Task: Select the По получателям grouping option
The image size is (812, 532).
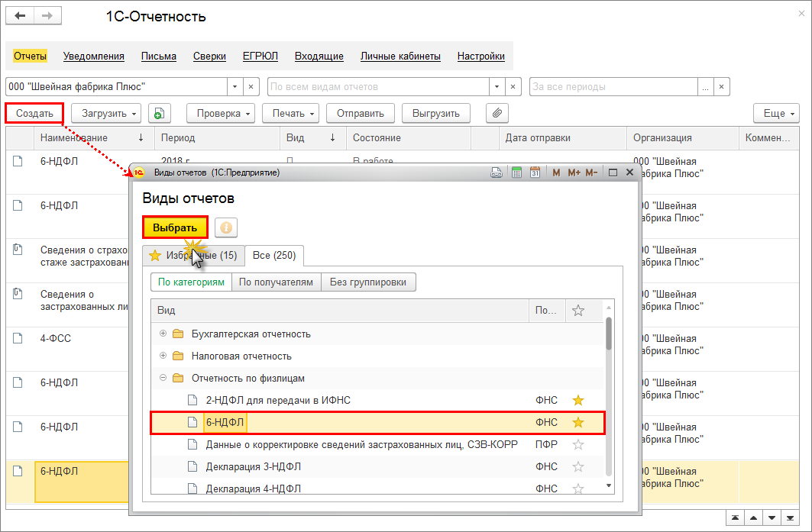Action: point(276,282)
